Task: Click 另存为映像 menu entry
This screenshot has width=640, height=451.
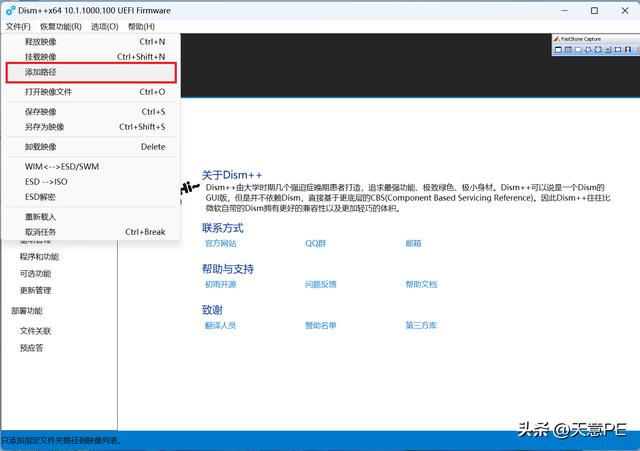Action: [x=91, y=127]
